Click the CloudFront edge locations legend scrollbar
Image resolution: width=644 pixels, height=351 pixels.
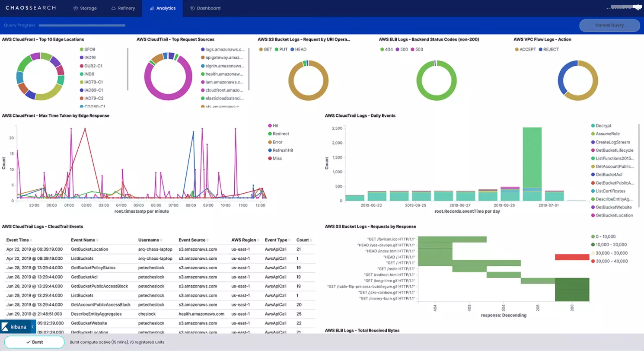128,69
